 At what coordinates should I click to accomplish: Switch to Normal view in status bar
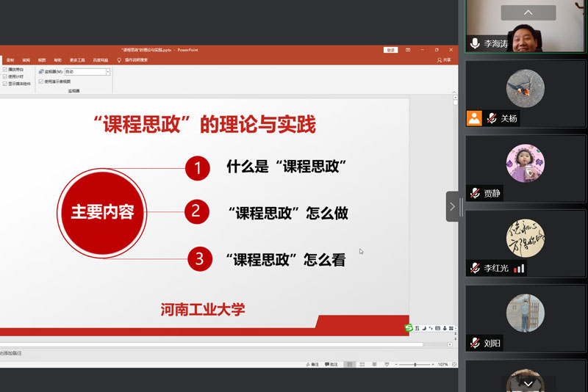tap(350, 364)
